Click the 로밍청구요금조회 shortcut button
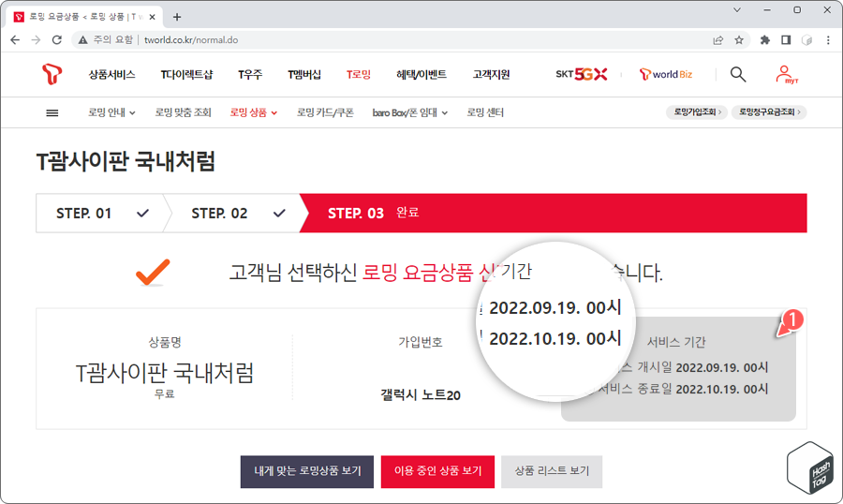The width and height of the screenshot is (843, 504). click(x=769, y=111)
